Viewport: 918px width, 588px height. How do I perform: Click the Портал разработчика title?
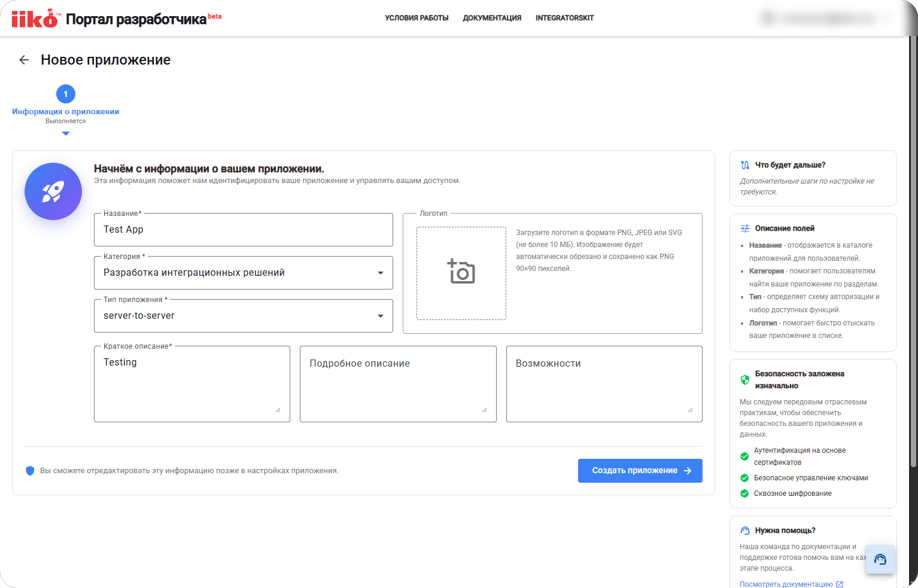tap(136, 19)
